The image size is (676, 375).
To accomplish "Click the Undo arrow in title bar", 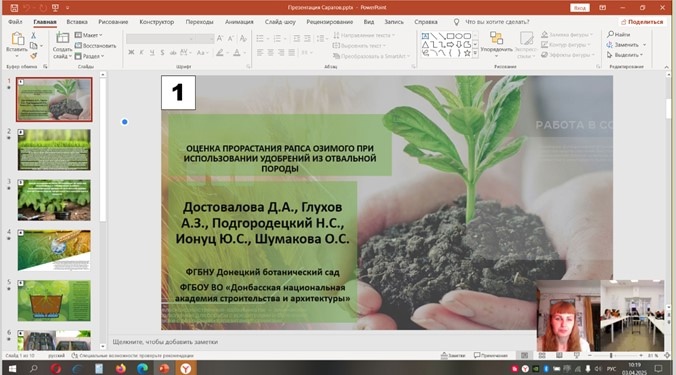I will [27, 8].
